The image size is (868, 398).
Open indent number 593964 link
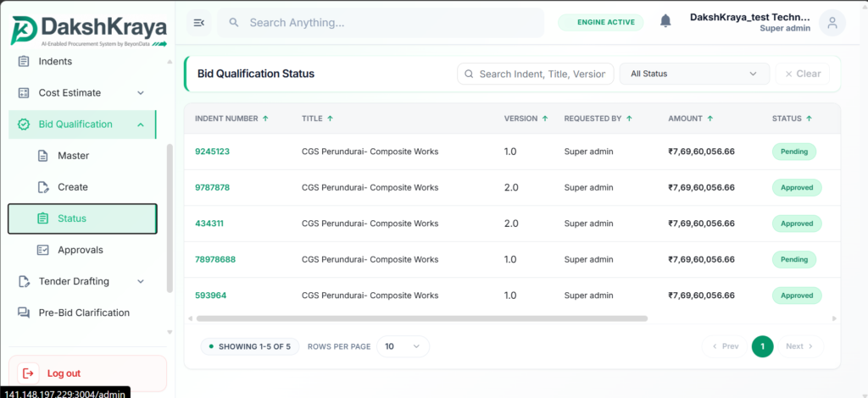[x=210, y=296]
